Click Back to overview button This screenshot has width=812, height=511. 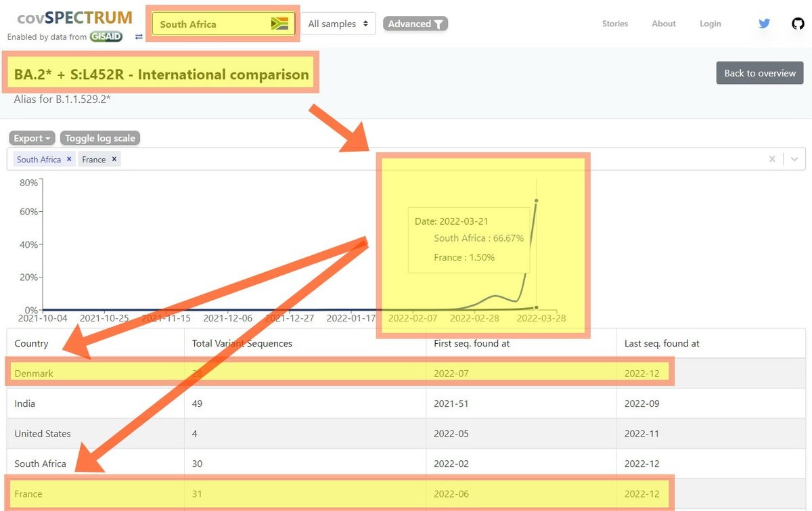click(759, 73)
